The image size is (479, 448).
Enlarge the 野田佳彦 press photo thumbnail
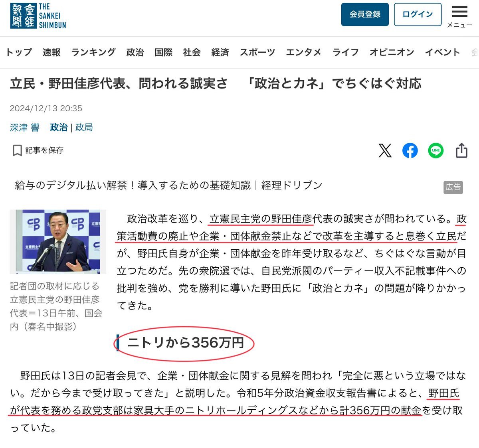(x=58, y=241)
